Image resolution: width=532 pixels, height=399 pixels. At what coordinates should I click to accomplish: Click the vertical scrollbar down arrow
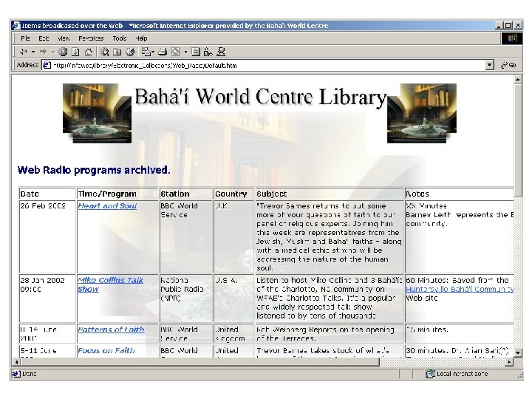[x=517, y=353]
